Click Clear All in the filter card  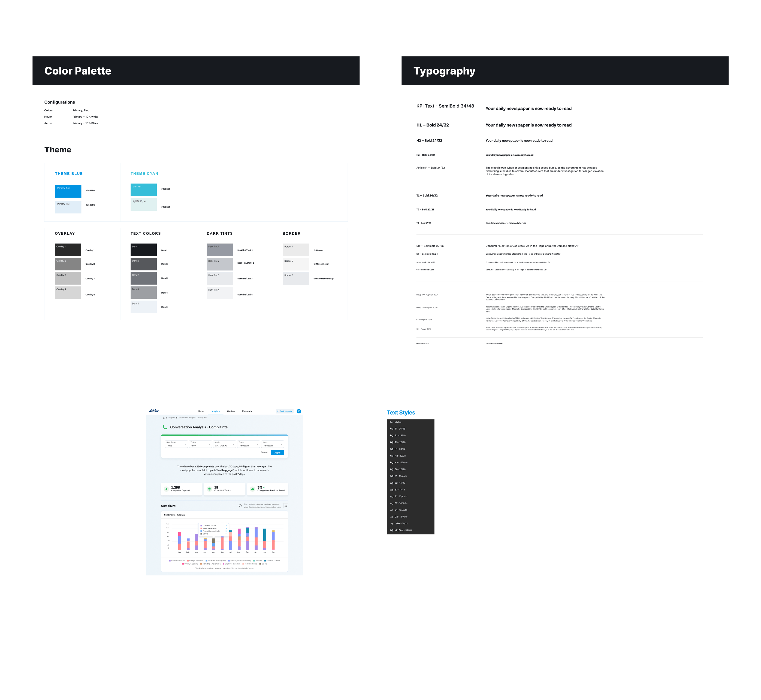(264, 452)
